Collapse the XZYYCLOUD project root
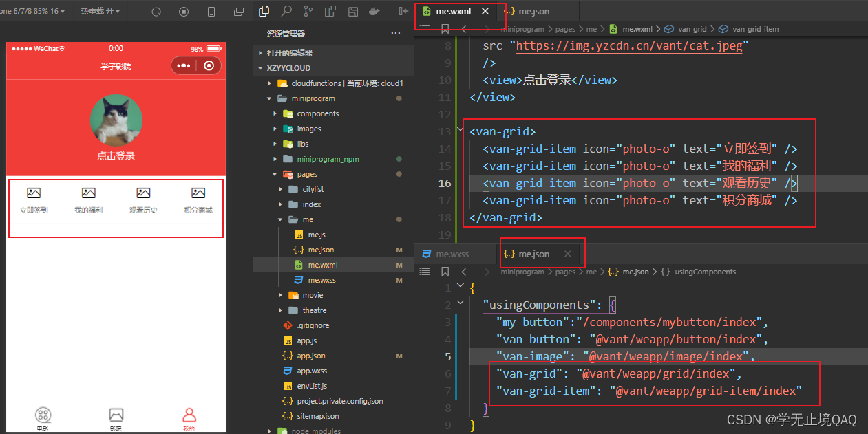The height and width of the screenshot is (434, 868). [x=289, y=68]
